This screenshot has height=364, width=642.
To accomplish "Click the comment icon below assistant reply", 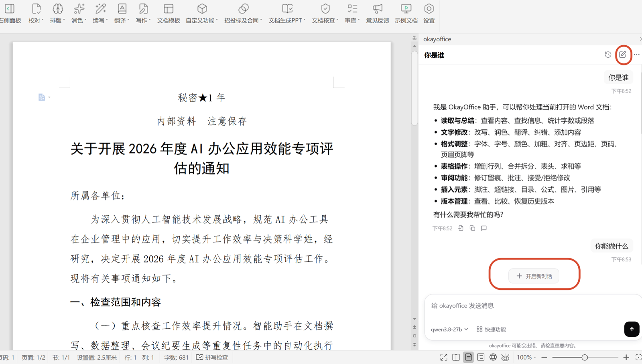I will point(484,228).
